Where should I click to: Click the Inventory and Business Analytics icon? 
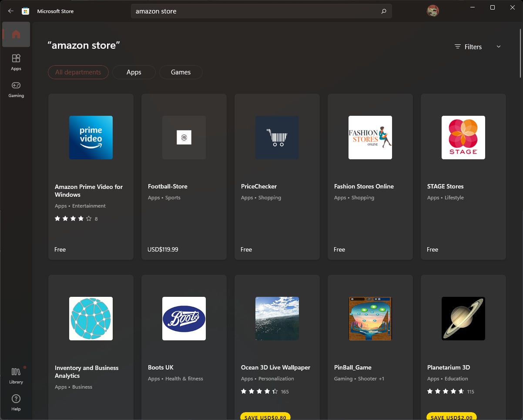pos(91,319)
